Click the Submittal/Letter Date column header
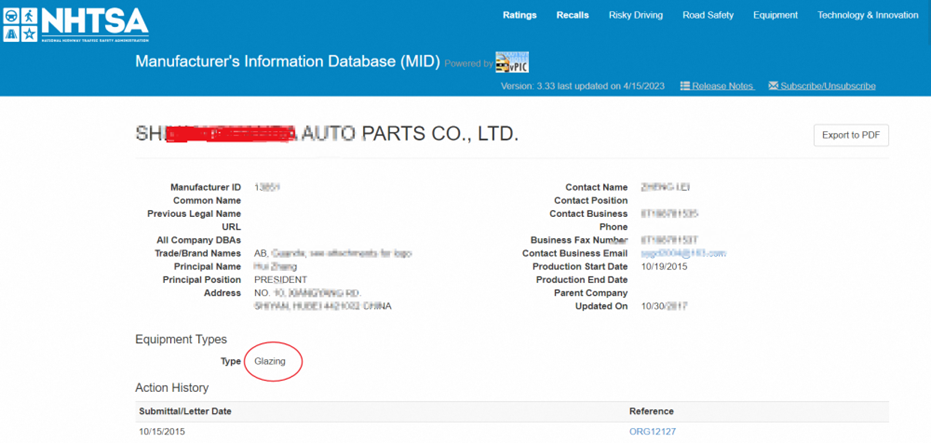Viewport: 931px width, 443px height. click(x=185, y=411)
